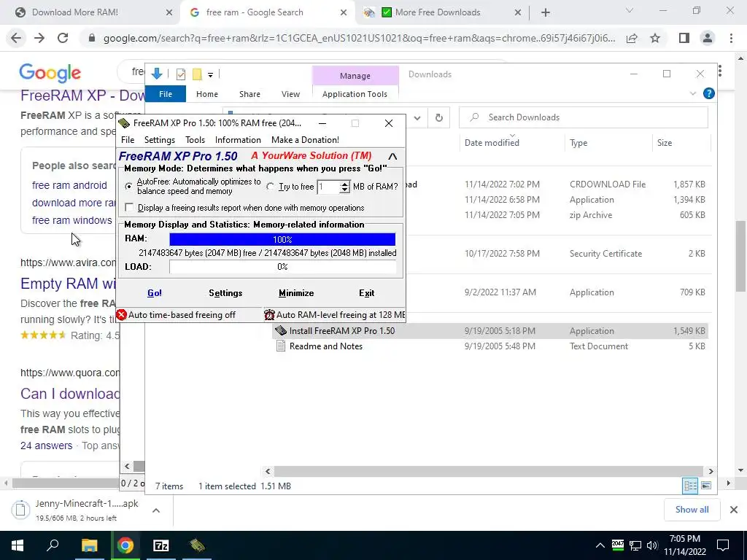This screenshot has width=747, height=560.
Task: Open the free ram windows link
Action: (x=72, y=220)
